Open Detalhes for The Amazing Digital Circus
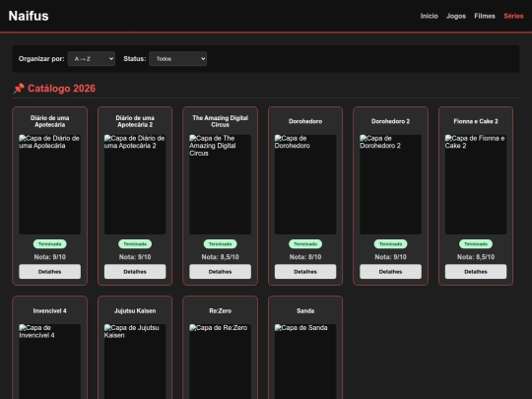This screenshot has width=532, height=399. [x=221, y=272]
